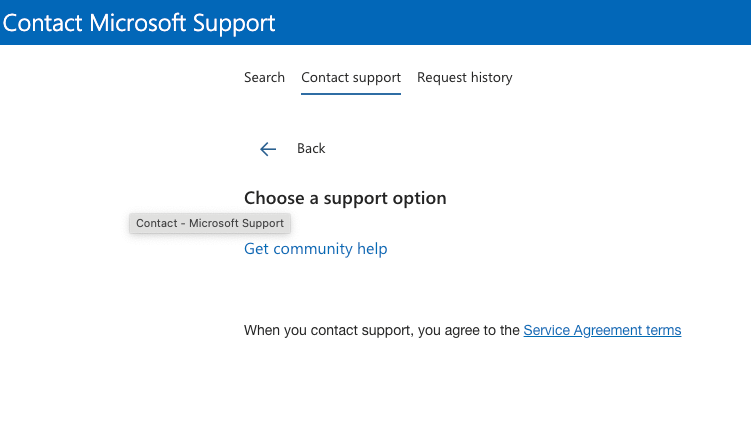Open the Service Agreement terms link
Viewport: 751px width, 427px height.
click(602, 330)
